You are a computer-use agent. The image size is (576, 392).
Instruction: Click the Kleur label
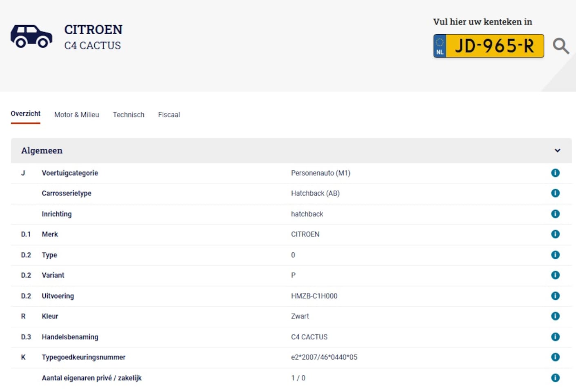point(50,316)
